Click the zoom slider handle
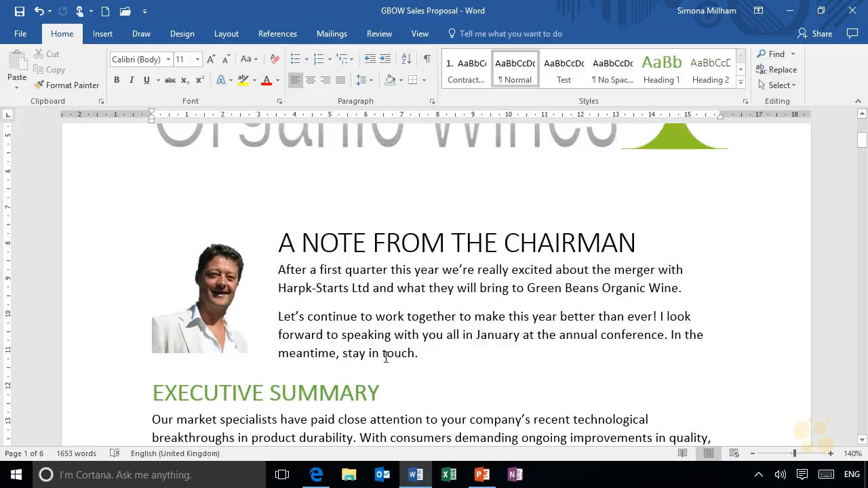 point(794,453)
